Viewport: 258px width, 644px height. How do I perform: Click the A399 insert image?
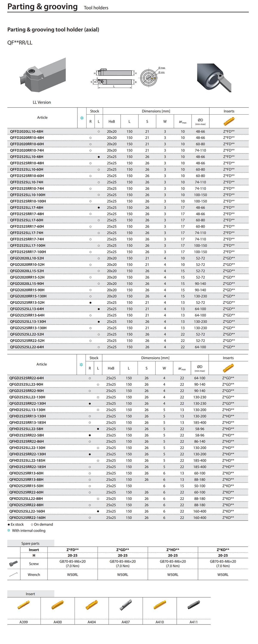click(x=24, y=606)
